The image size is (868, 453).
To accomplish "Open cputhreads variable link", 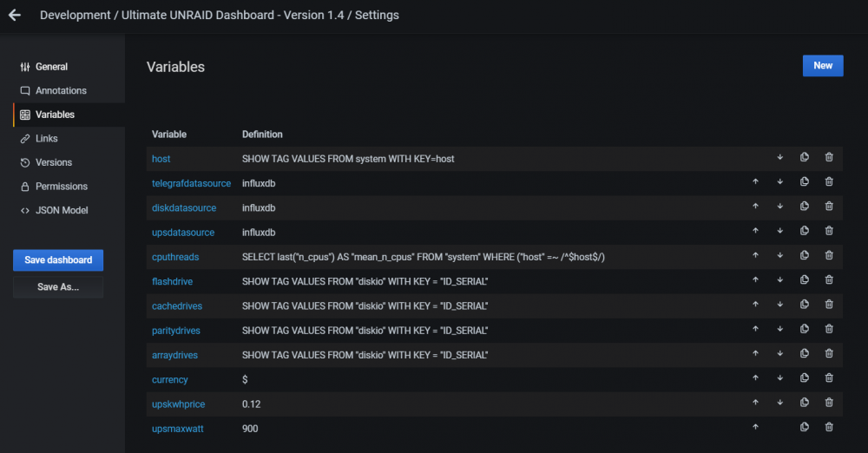I will 175,257.
